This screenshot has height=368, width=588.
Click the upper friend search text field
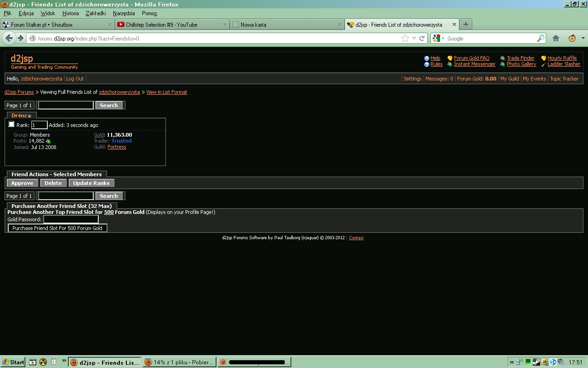tap(66, 105)
